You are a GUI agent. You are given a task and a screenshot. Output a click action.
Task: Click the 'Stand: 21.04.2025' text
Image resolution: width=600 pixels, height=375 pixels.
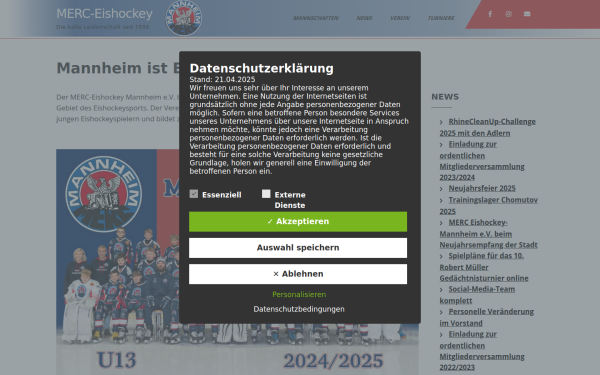tap(222, 80)
